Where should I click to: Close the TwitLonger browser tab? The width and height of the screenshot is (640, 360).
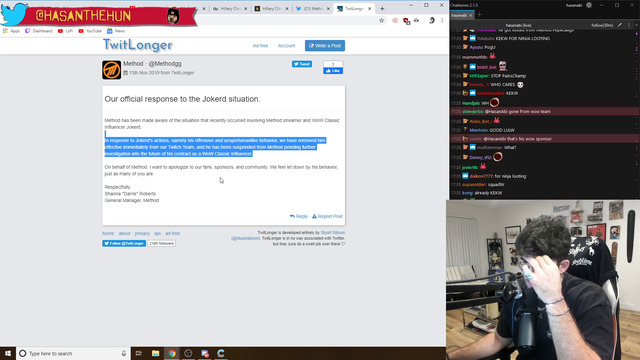point(369,9)
